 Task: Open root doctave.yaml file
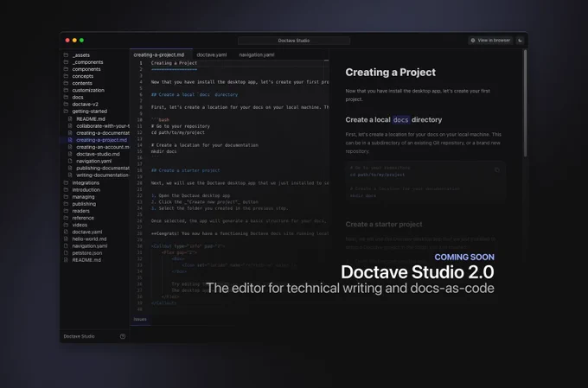[87, 232]
